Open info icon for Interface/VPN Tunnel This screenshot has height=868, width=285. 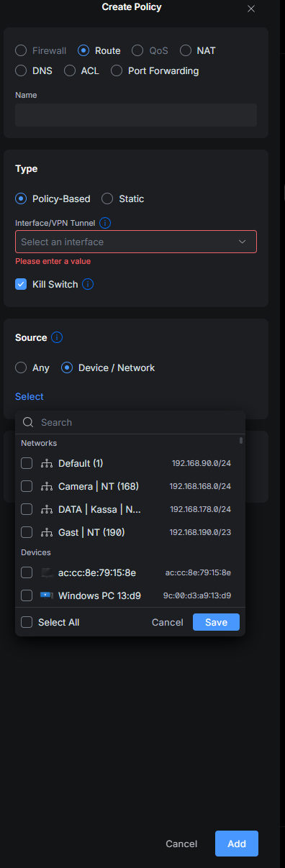[x=105, y=223]
